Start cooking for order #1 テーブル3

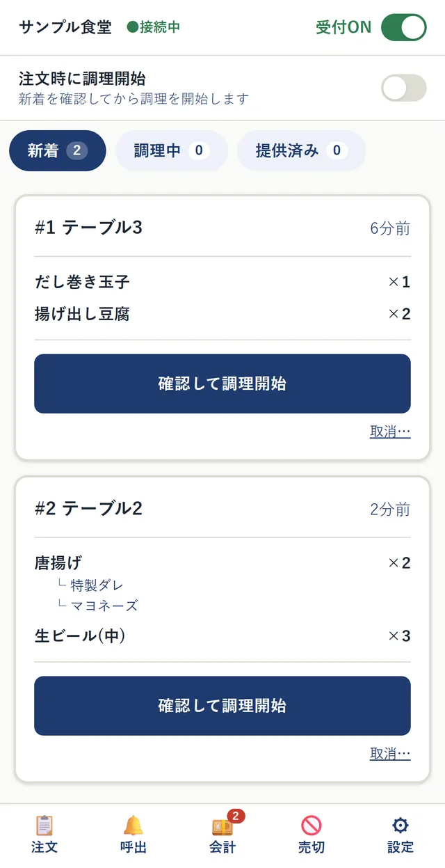pyautogui.click(x=222, y=384)
